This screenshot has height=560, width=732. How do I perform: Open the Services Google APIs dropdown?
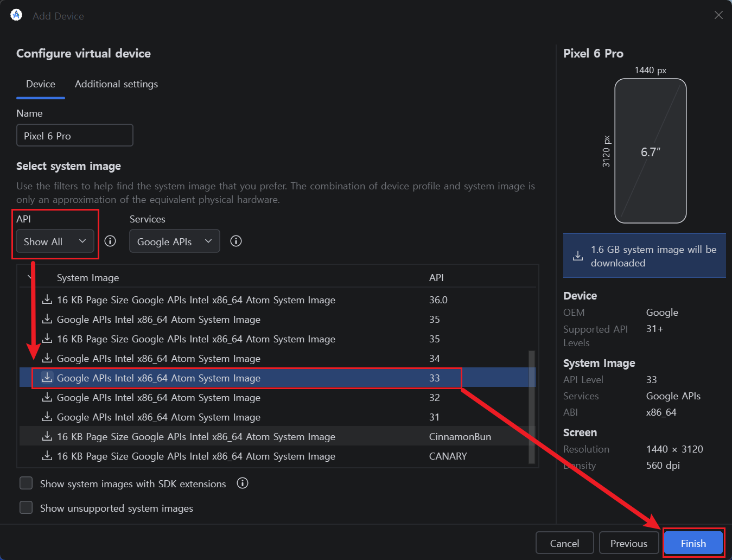pyautogui.click(x=175, y=241)
